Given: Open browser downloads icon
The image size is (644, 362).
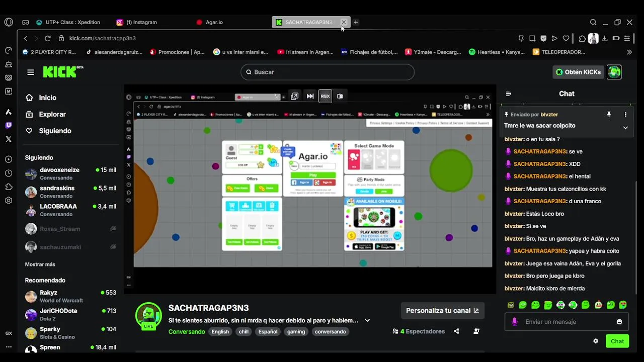Looking at the screenshot, I should [x=605, y=38].
